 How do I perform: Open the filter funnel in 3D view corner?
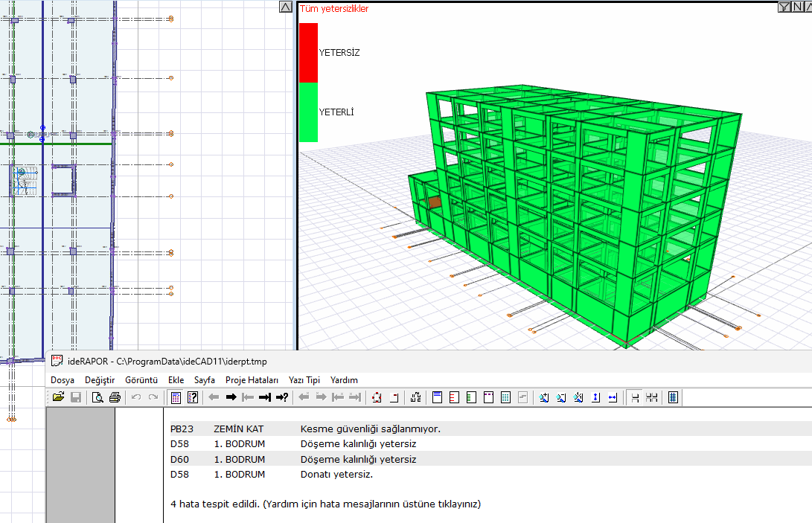click(784, 7)
